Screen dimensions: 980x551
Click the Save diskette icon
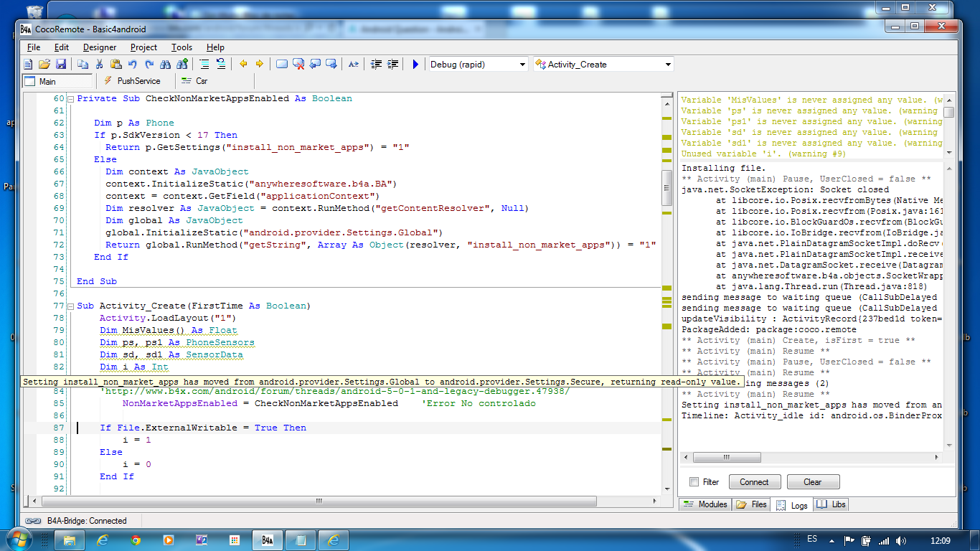pyautogui.click(x=61, y=64)
